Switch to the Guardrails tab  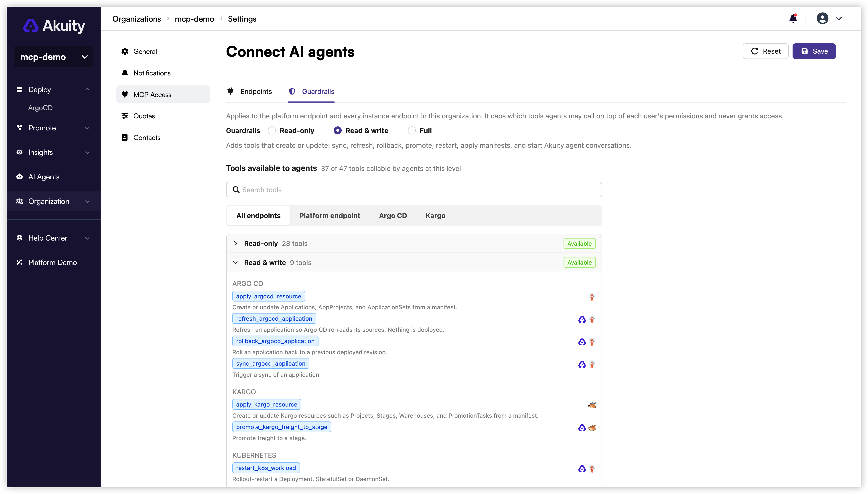pos(311,92)
